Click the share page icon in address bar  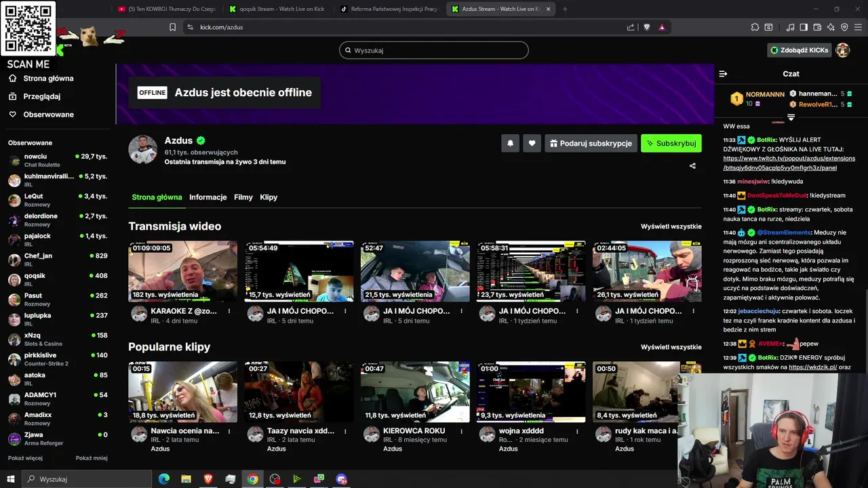[631, 27]
